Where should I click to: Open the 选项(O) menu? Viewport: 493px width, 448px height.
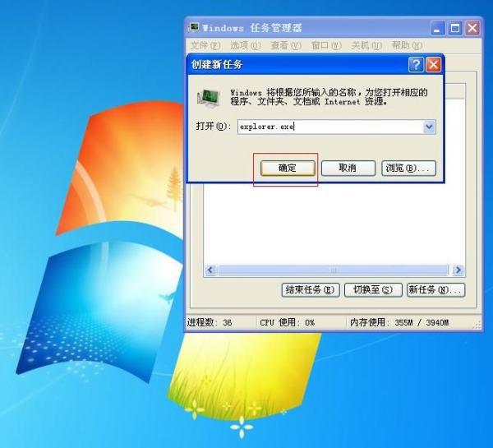[246, 45]
